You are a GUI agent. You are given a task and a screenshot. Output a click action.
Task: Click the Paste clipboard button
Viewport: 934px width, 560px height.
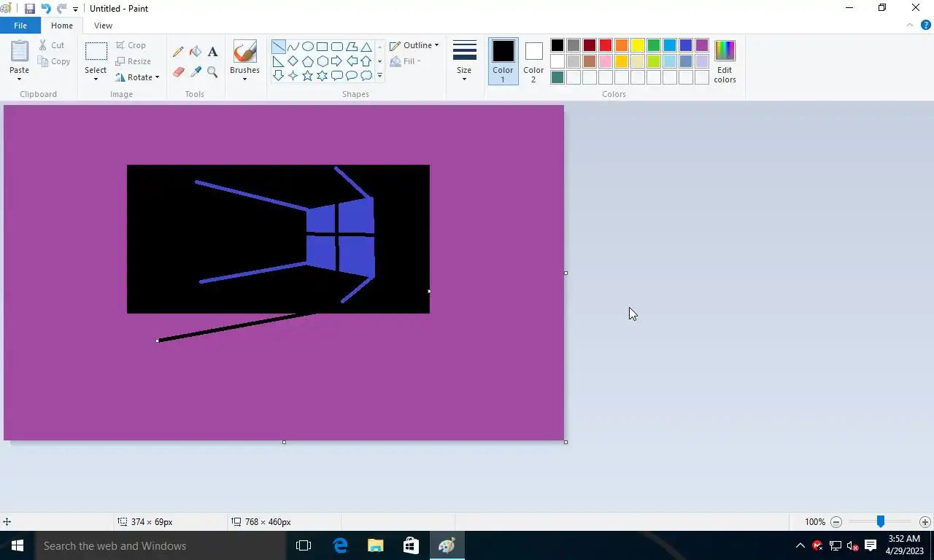(x=20, y=52)
